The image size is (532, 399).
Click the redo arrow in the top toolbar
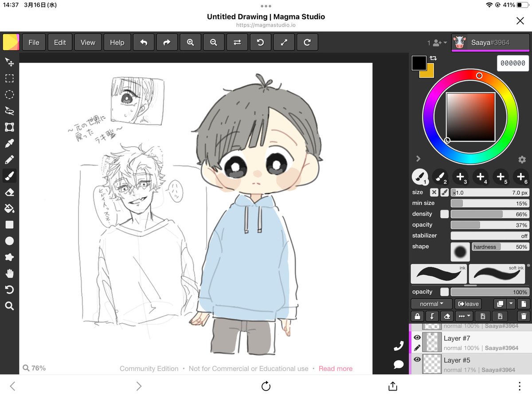[x=167, y=43]
